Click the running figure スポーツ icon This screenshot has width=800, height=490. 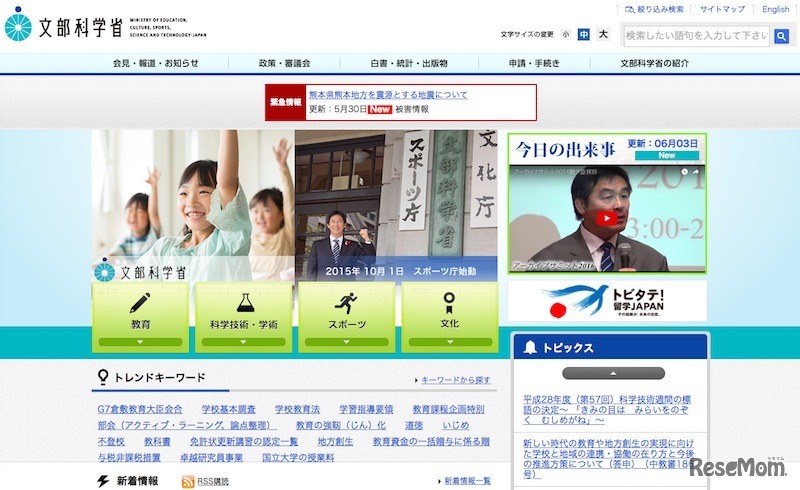[346, 303]
